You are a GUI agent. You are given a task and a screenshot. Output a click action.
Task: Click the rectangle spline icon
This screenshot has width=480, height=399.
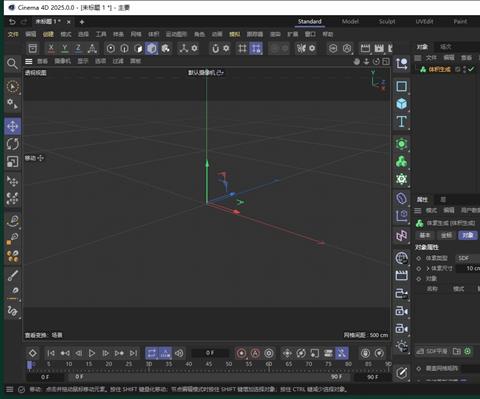[401, 86]
